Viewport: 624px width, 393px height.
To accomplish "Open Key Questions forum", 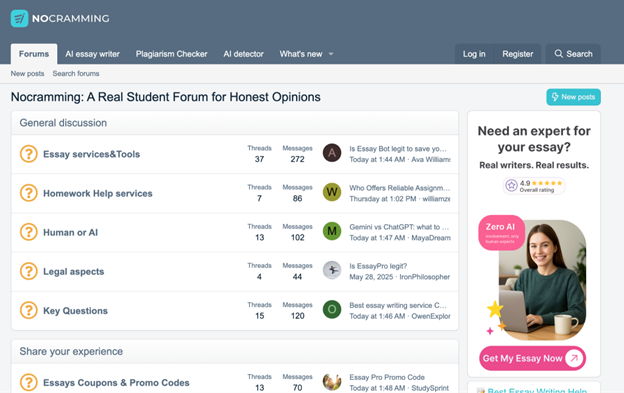I will click(x=76, y=311).
